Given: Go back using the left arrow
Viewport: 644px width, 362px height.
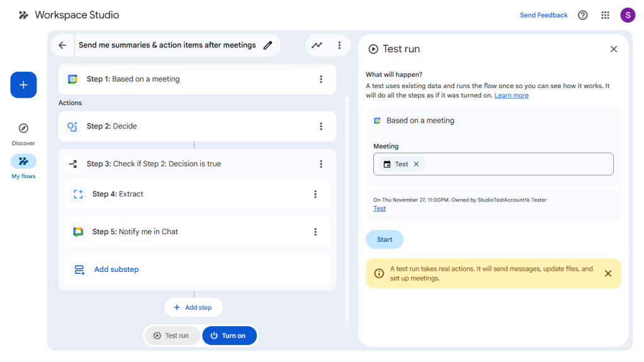Looking at the screenshot, I should (x=62, y=45).
